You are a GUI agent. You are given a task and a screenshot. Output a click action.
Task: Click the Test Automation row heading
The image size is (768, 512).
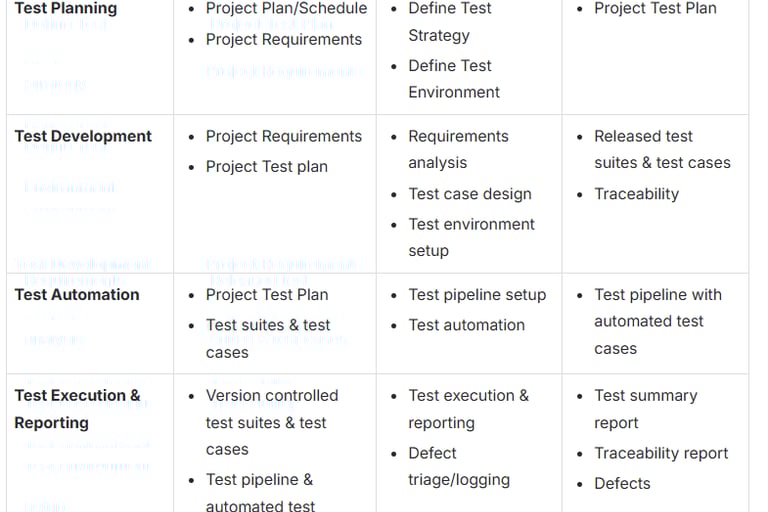tap(77, 294)
